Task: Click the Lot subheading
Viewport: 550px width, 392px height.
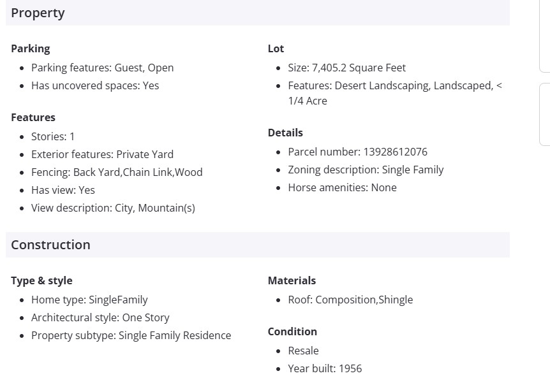Action: 276,48
